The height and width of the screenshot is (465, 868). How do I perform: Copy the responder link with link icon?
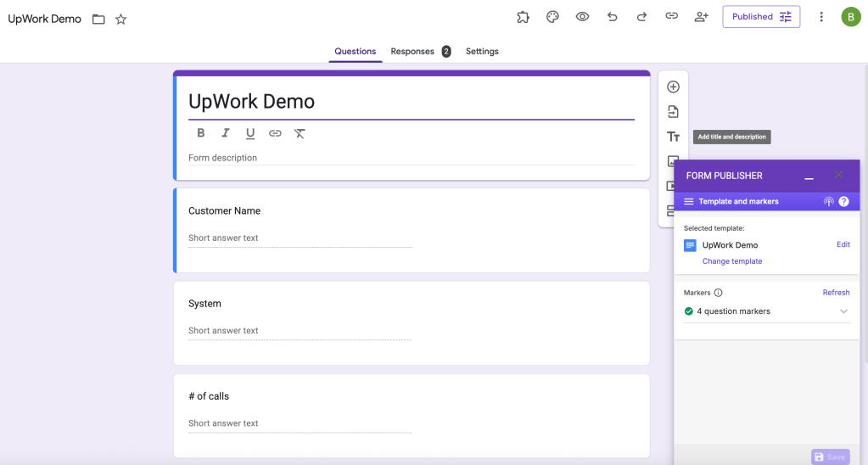click(671, 17)
